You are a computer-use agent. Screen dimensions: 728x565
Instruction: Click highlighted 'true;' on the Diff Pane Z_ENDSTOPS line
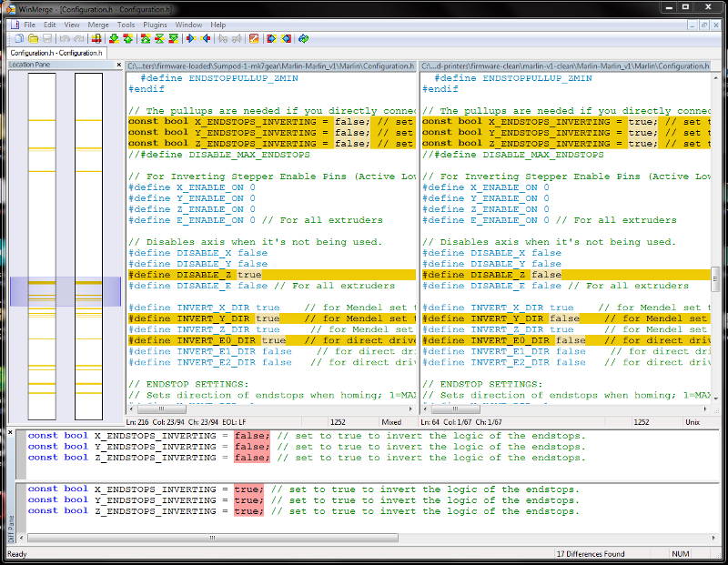pyautogui.click(x=248, y=511)
